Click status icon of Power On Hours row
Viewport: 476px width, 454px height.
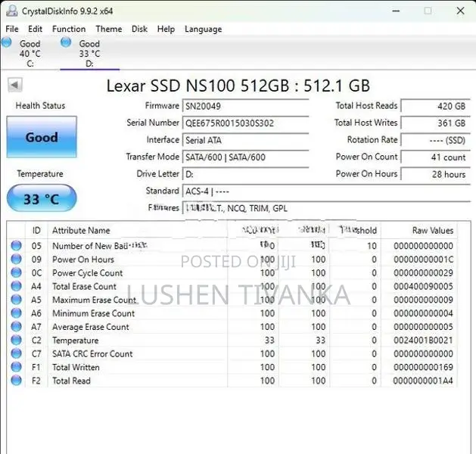click(x=16, y=259)
